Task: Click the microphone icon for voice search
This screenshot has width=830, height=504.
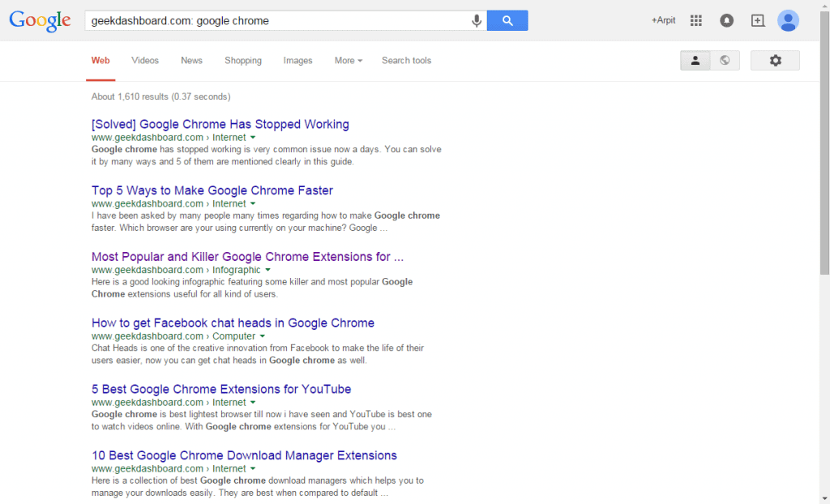Action: pos(476,20)
